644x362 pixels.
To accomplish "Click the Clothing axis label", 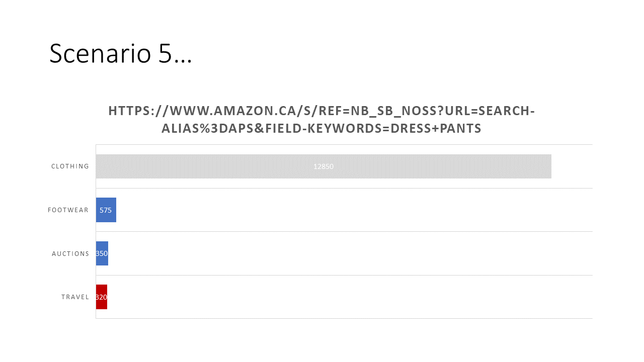I will tap(70, 166).
